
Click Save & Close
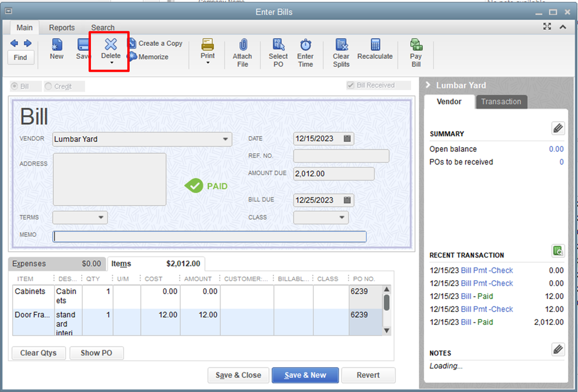[x=239, y=375]
